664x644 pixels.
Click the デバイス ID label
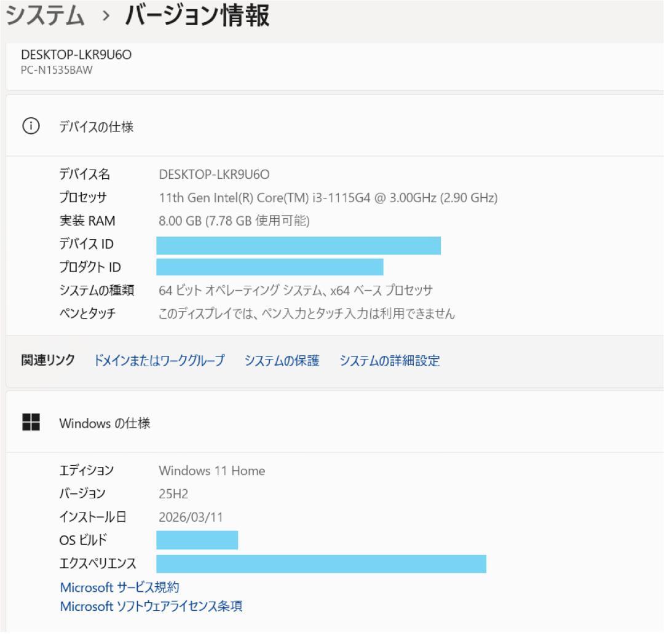tap(87, 244)
